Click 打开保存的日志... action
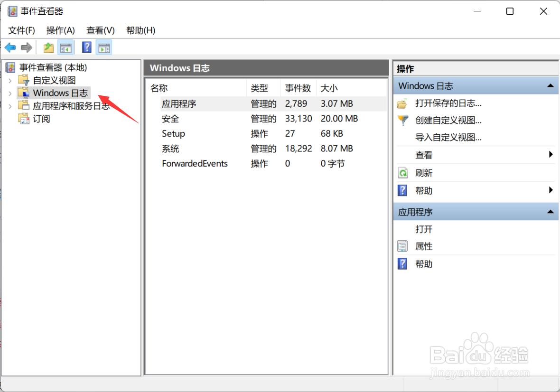 tap(448, 103)
